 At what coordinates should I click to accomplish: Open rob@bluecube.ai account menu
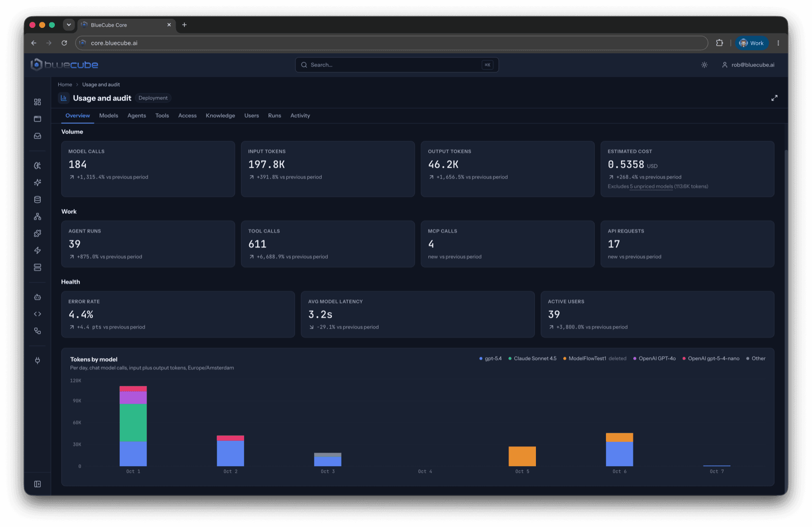[748, 65]
